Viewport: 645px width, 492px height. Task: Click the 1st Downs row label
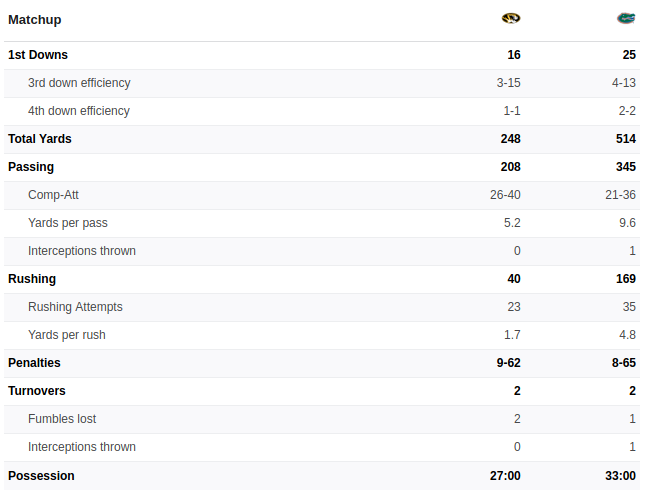click(x=38, y=55)
